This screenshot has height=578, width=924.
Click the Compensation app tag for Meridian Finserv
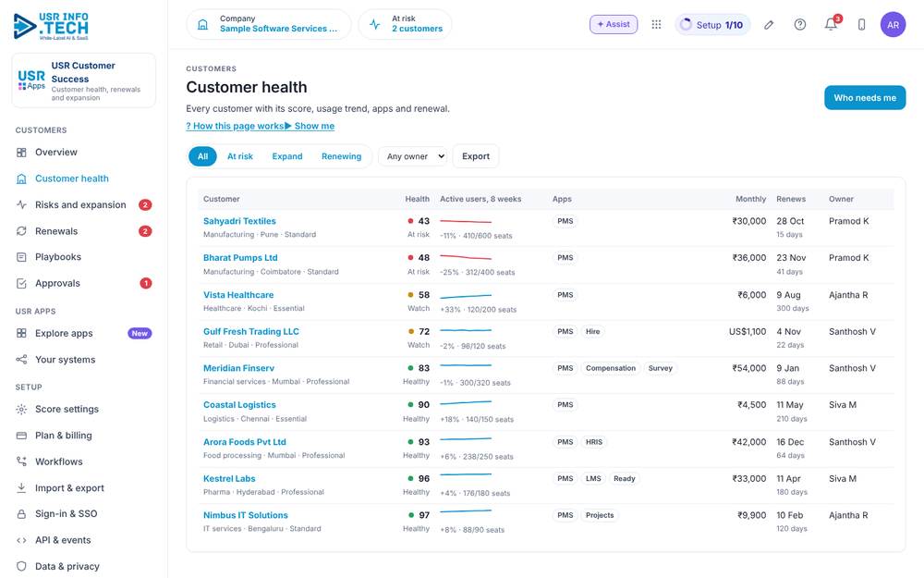tap(611, 368)
